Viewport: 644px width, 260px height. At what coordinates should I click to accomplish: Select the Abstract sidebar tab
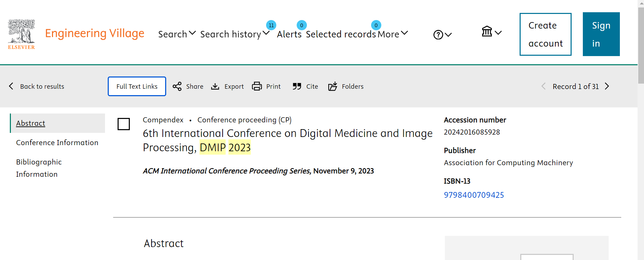57,123
